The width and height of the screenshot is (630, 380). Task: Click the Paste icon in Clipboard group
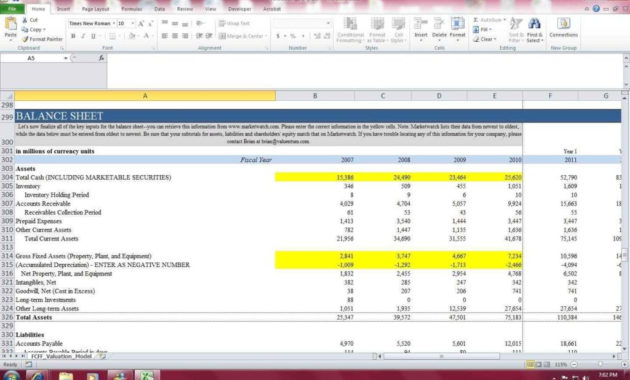point(10,24)
